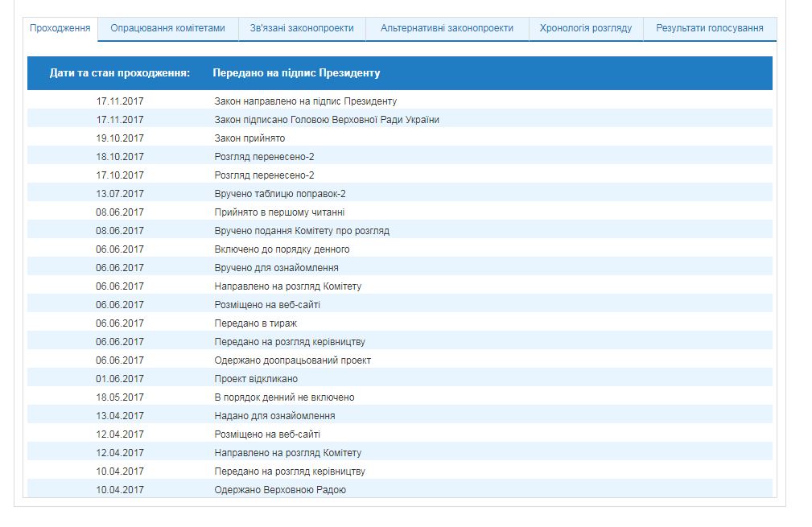Open the Проходження tab
Screen dimensions: 812x527
click(60, 28)
